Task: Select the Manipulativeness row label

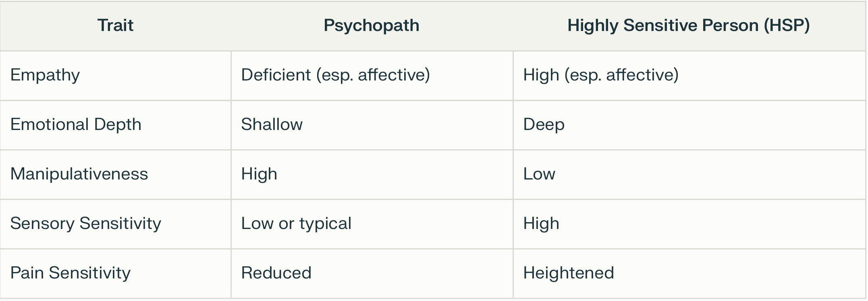Action: (79, 174)
